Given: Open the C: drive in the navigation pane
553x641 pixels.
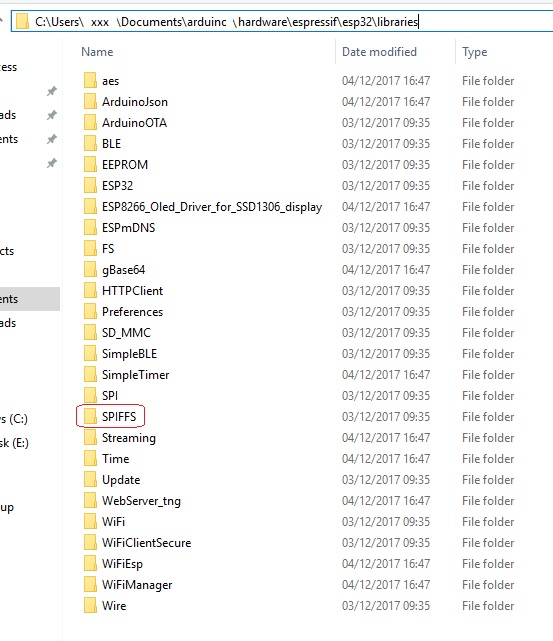Looking at the screenshot, I should [14, 419].
